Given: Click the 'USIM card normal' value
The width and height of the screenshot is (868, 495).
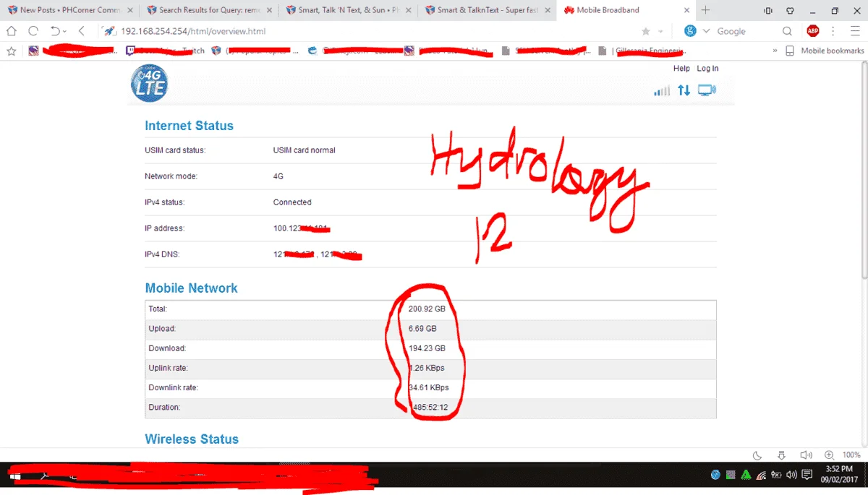Looking at the screenshot, I should [304, 150].
